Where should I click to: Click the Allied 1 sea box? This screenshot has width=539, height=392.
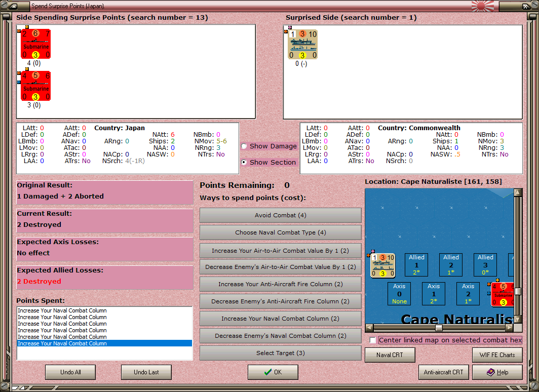[416, 264]
